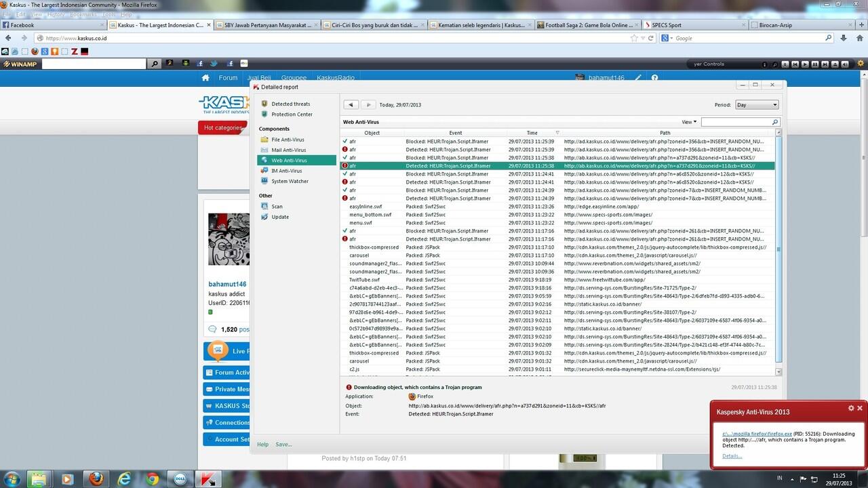This screenshot has height=488, width=868.
Task: Bookmark page with star icon
Action: (x=635, y=39)
